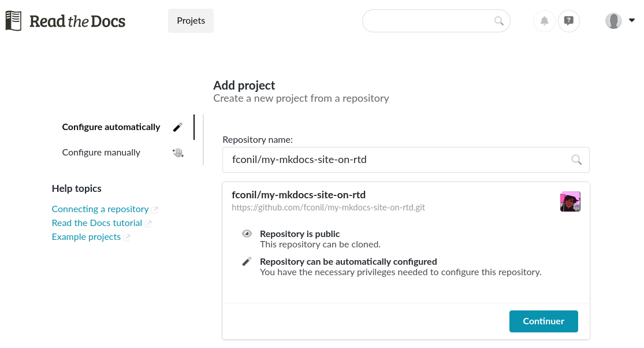
Task: Expand the user account dropdown arrow
Action: point(632,20)
